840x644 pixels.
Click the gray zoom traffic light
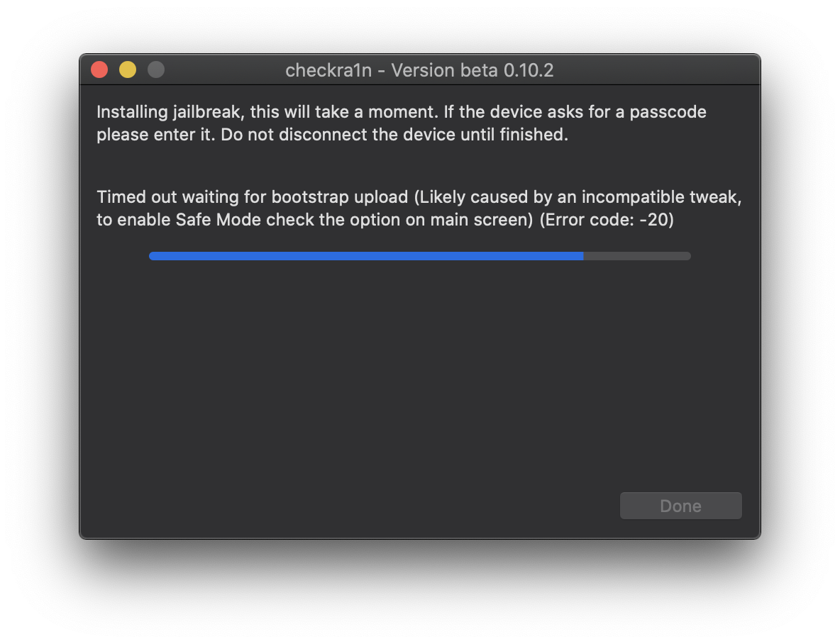click(x=155, y=70)
